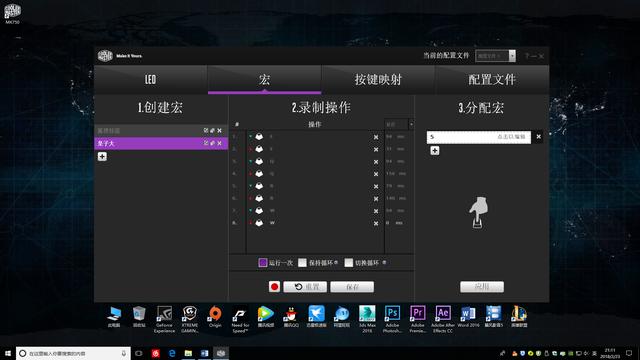
Task: Delete recorded action row 1
Action: coord(376,137)
